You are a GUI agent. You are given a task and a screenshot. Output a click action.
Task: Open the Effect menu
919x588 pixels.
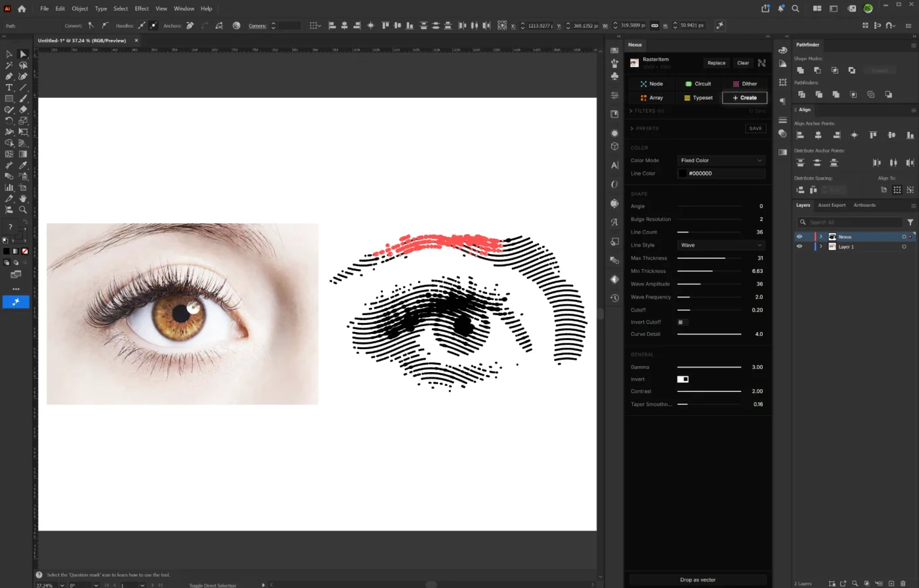(142, 9)
